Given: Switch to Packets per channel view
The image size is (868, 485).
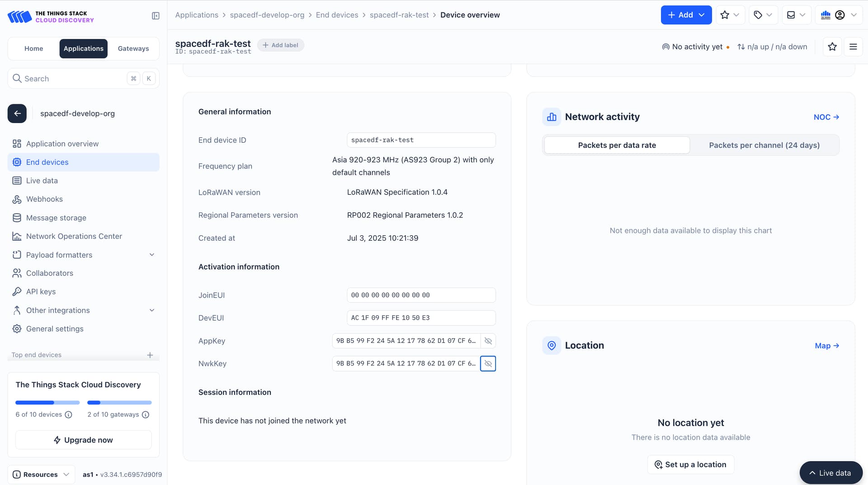Looking at the screenshot, I should click(x=764, y=145).
